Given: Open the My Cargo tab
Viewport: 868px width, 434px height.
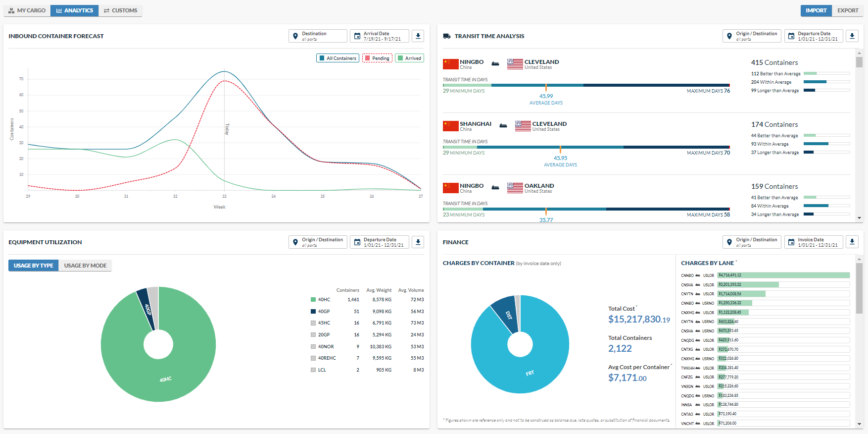Looking at the screenshot, I should pyautogui.click(x=27, y=10).
